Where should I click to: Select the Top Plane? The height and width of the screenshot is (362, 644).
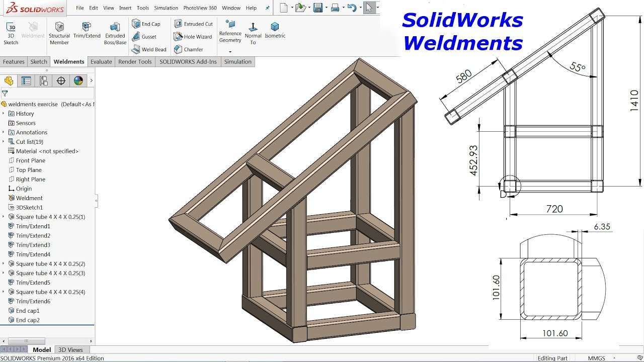[25, 170]
